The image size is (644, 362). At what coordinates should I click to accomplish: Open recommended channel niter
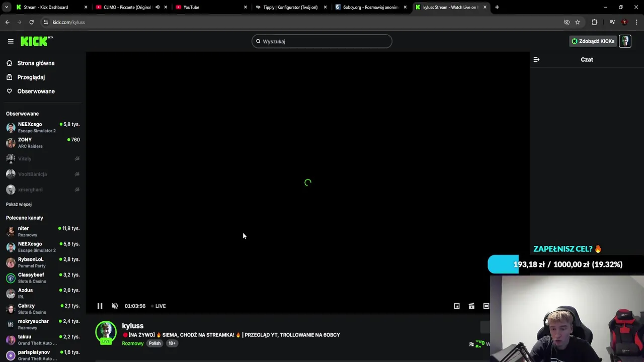43,231
